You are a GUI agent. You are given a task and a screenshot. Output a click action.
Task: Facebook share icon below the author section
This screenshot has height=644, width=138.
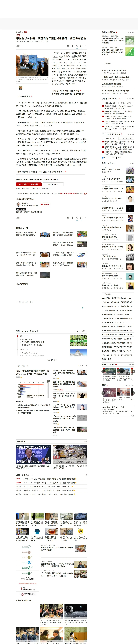click(x=73, y=218)
